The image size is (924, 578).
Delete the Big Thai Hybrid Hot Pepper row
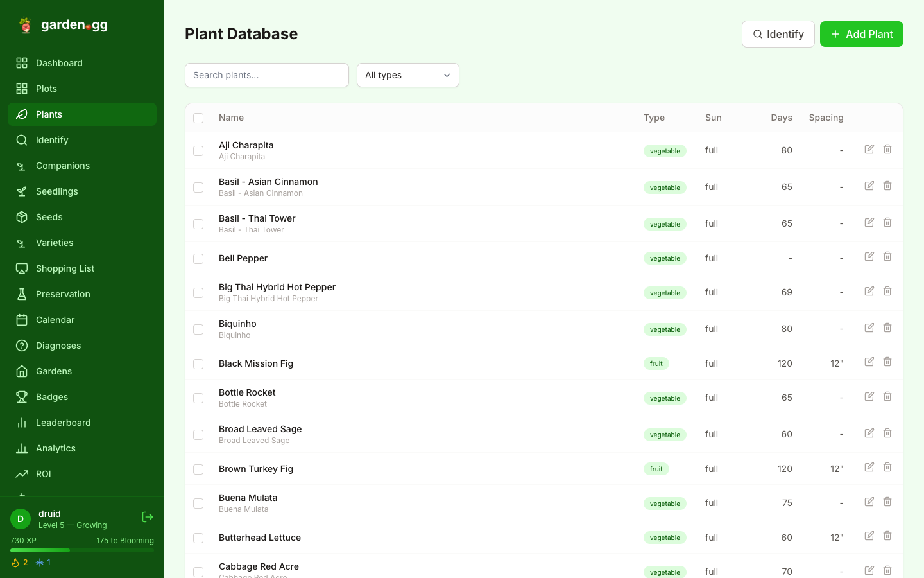[887, 291]
